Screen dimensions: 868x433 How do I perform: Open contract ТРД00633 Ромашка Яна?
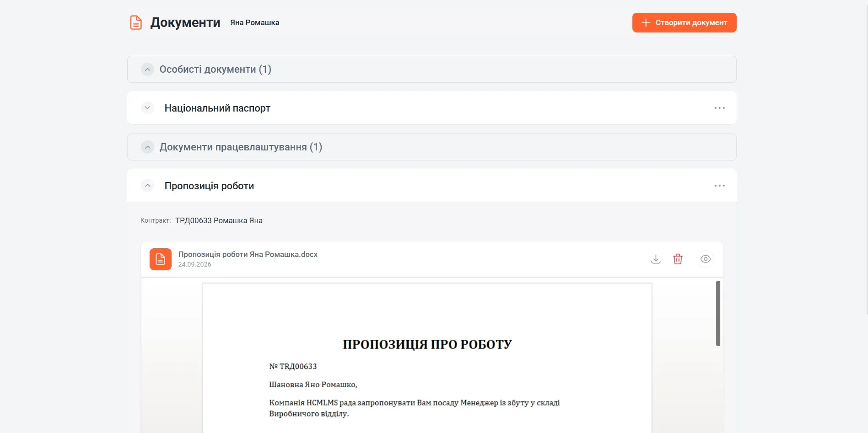[x=219, y=220]
